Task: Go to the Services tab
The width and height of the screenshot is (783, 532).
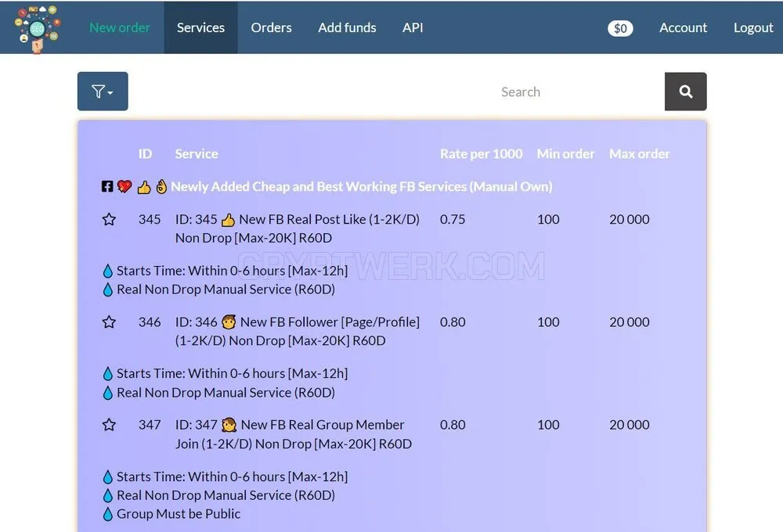Action: [x=200, y=27]
